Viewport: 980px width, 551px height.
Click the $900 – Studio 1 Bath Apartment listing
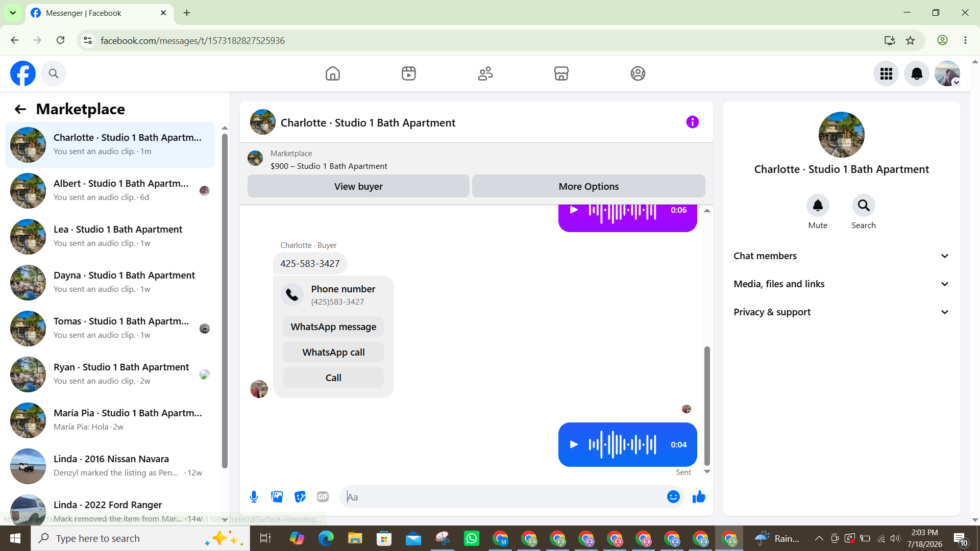(x=329, y=166)
